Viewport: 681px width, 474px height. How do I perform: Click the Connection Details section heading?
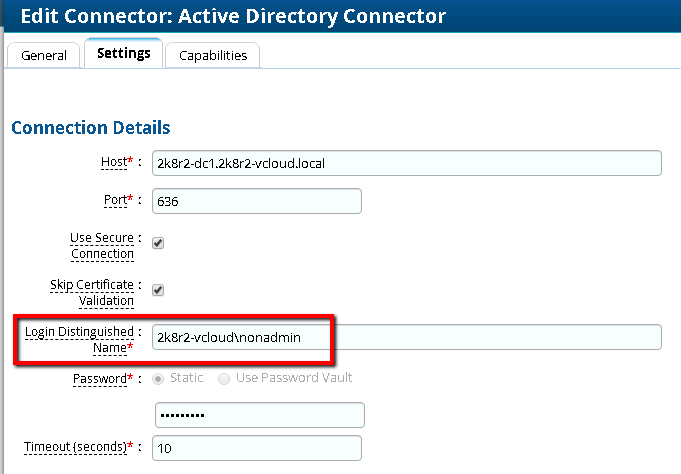tap(90, 128)
